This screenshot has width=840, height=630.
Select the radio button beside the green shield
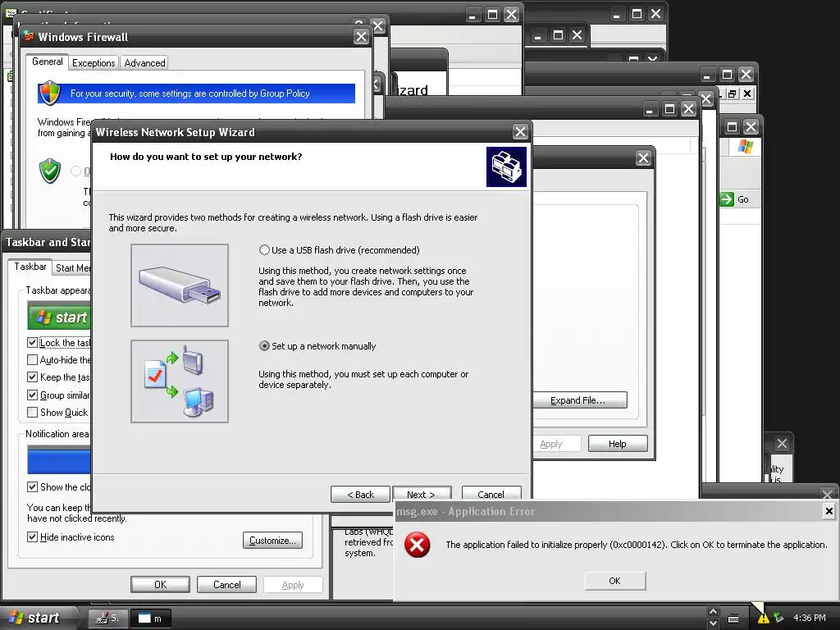click(x=75, y=171)
